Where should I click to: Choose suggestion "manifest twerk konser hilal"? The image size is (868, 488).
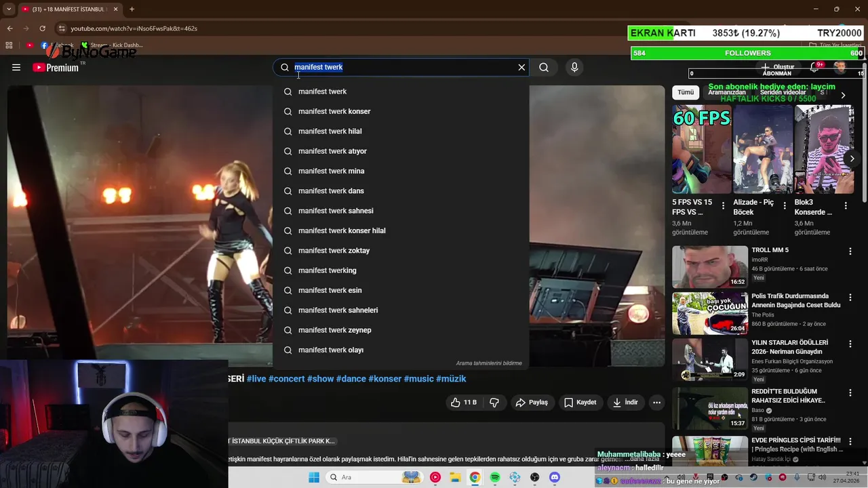pos(401,230)
